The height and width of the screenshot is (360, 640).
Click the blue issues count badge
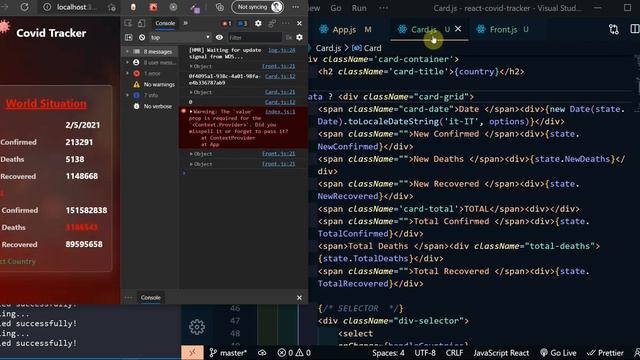point(242,23)
